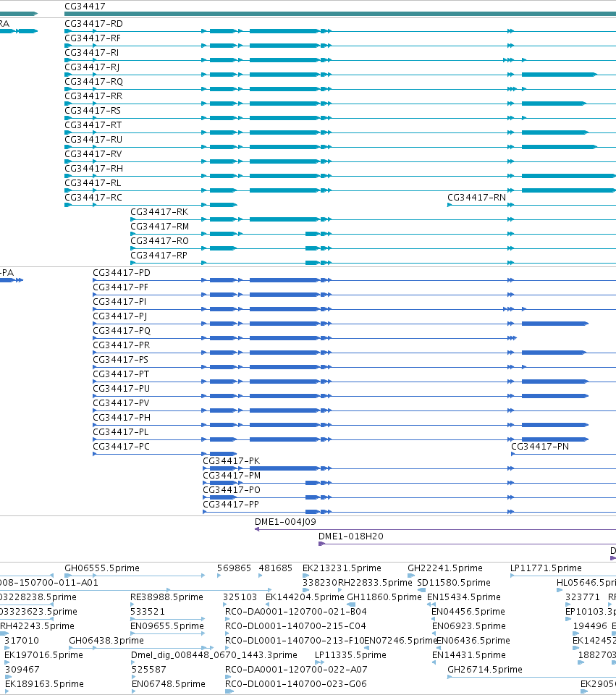
Task: Select protein CG34417-PD label
Action: (x=122, y=273)
